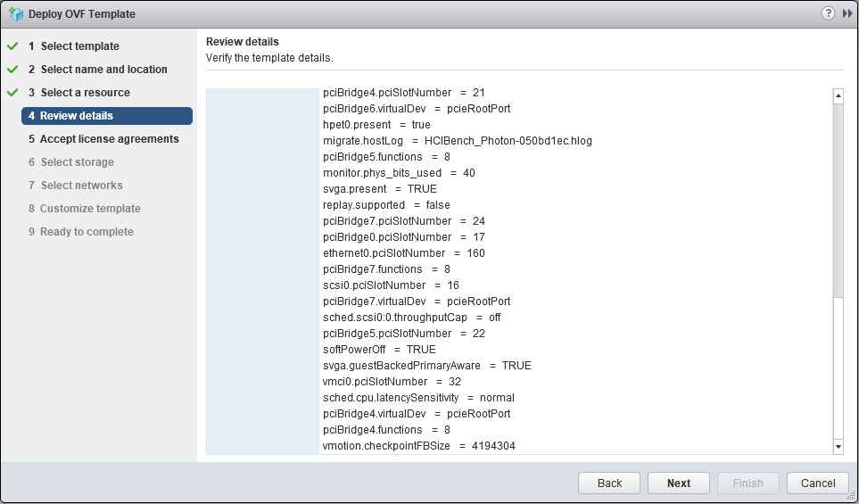Screen dimensions: 859x504
Task: Open step 2 Select name and location
Action: (98, 70)
